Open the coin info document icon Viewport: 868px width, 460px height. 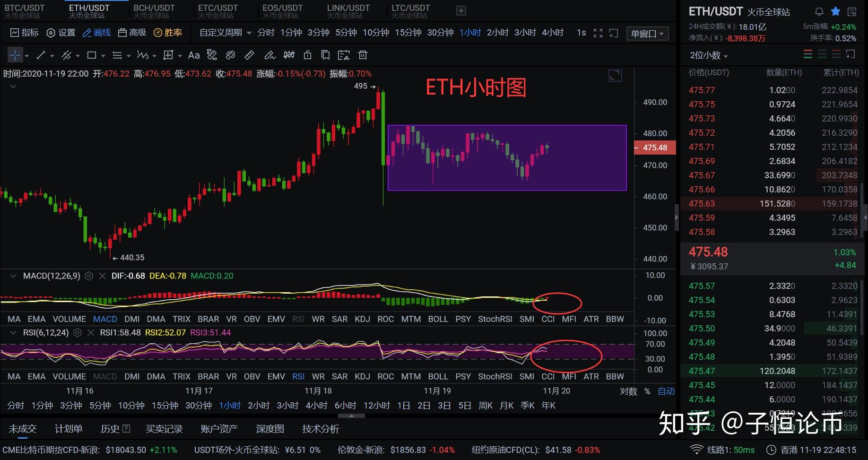852,12
